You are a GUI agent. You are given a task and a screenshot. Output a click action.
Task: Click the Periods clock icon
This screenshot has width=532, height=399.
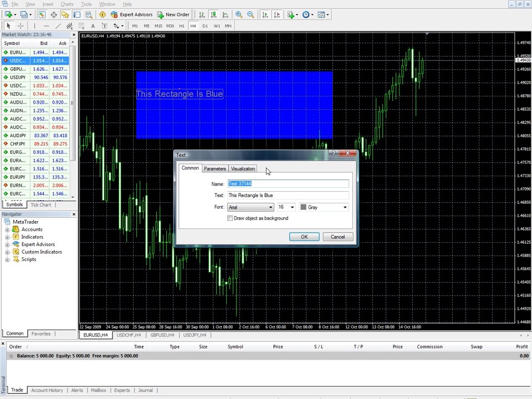(x=306, y=14)
